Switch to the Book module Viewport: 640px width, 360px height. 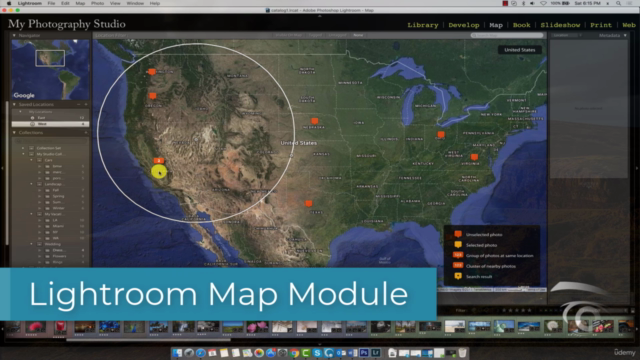521,25
